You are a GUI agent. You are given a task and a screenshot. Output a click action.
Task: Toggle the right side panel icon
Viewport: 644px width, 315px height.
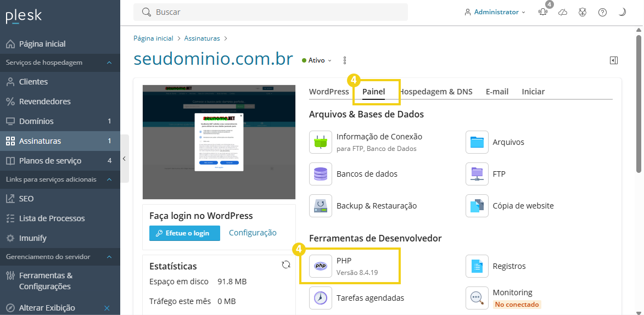614,60
